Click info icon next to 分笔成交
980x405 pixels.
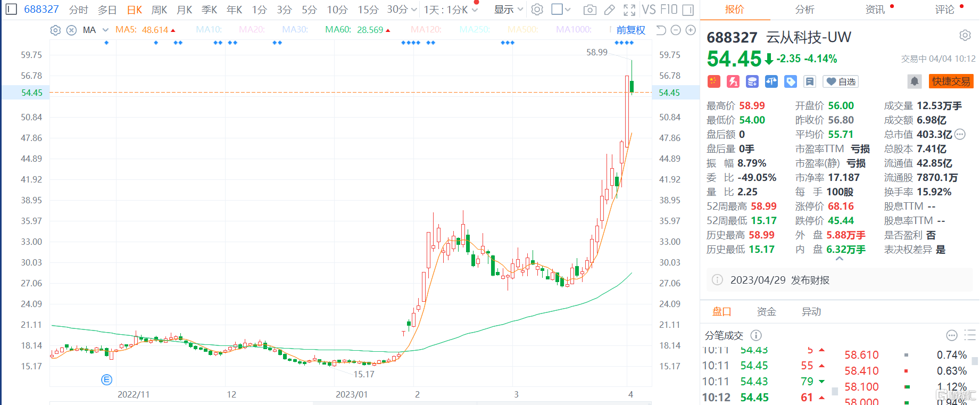[x=756, y=335]
